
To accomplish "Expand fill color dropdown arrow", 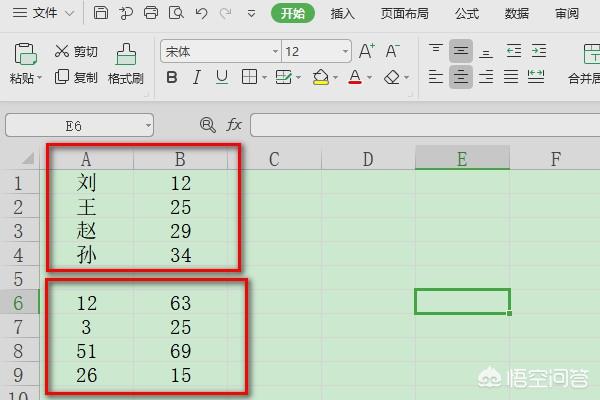I will [x=335, y=78].
